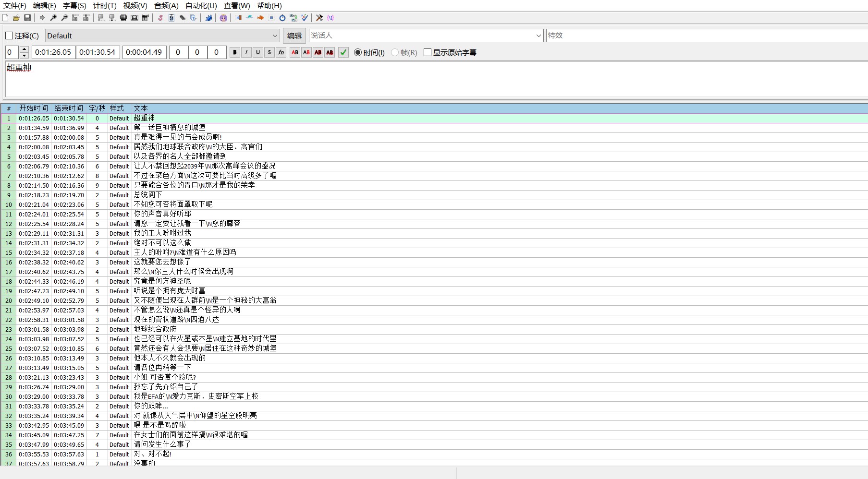Run the Spell Checker ABC icon
868x479 pixels.
(x=305, y=18)
